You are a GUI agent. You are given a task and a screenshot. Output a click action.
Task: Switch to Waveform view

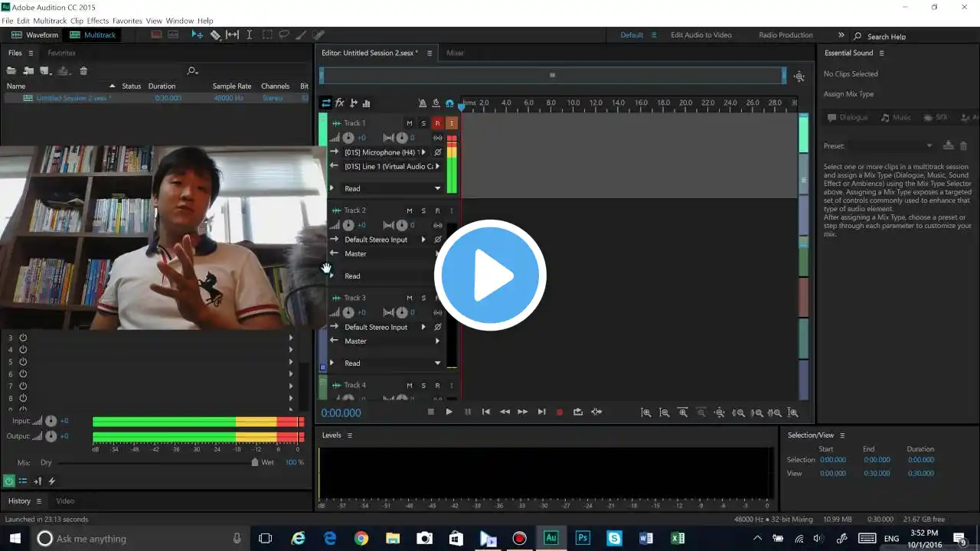tap(34, 35)
